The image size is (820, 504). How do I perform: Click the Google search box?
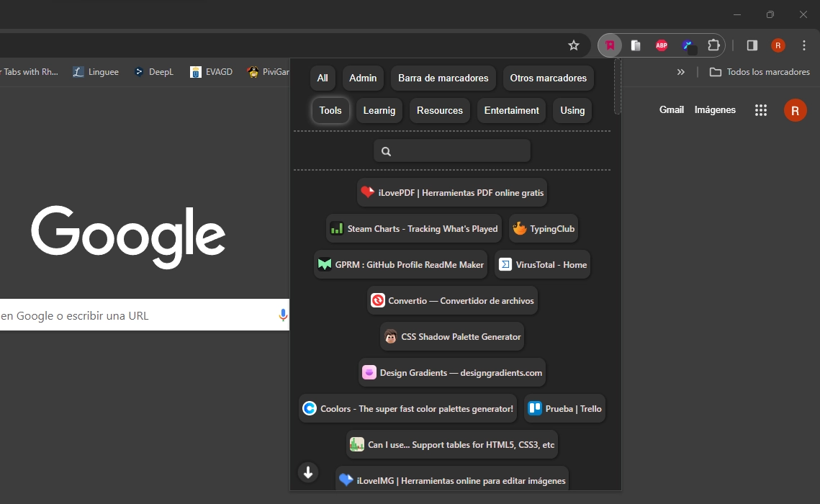(144, 315)
